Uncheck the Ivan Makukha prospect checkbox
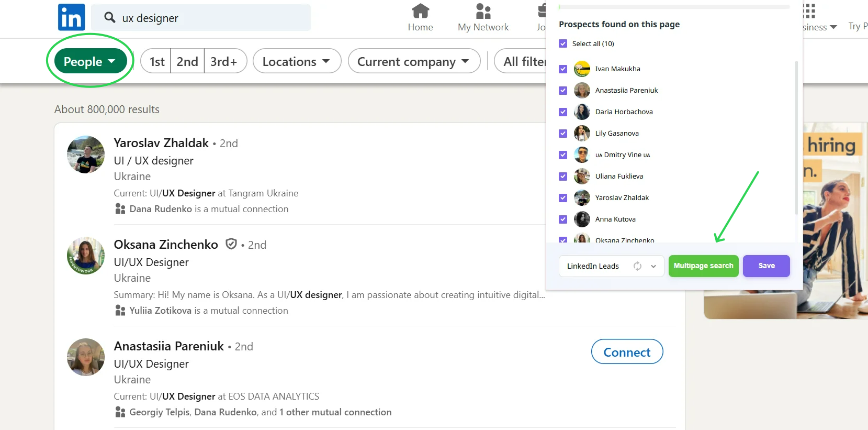The height and width of the screenshot is (430, 868). (563, 69)
